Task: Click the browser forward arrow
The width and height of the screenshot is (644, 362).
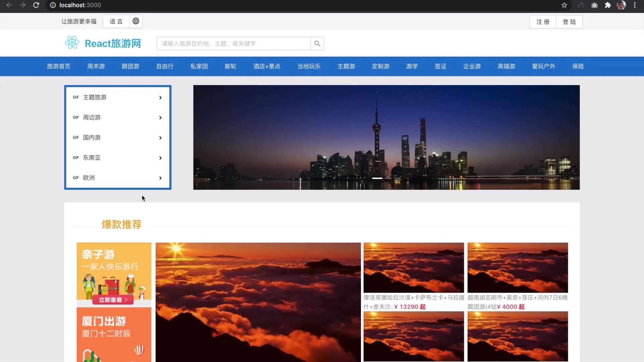Action: coord(22,5)
